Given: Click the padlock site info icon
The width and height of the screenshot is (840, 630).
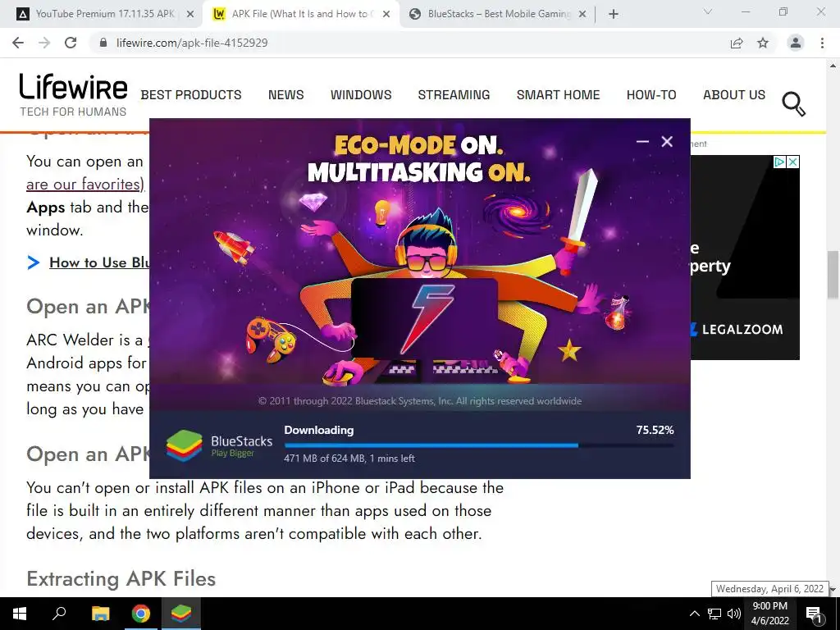Looking at the screenshot, I should tap(103, 43).
